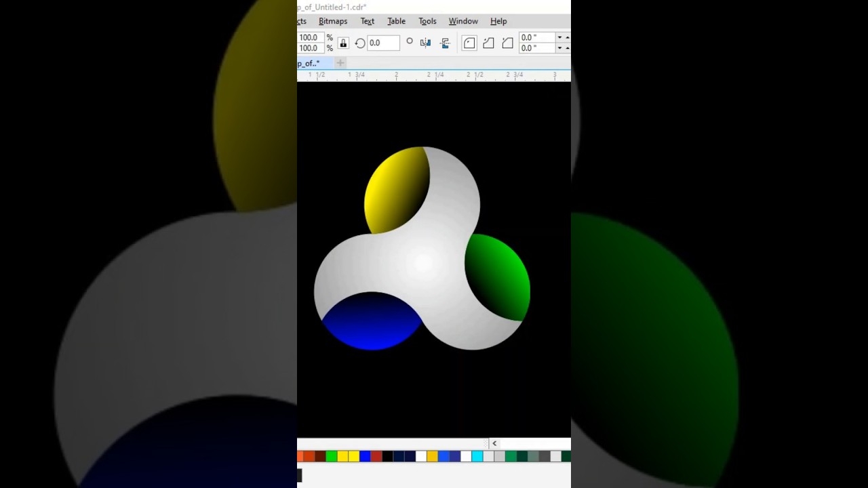Pick the bright green palette swatch
The image size is (868, 488).
pos(332,457)
